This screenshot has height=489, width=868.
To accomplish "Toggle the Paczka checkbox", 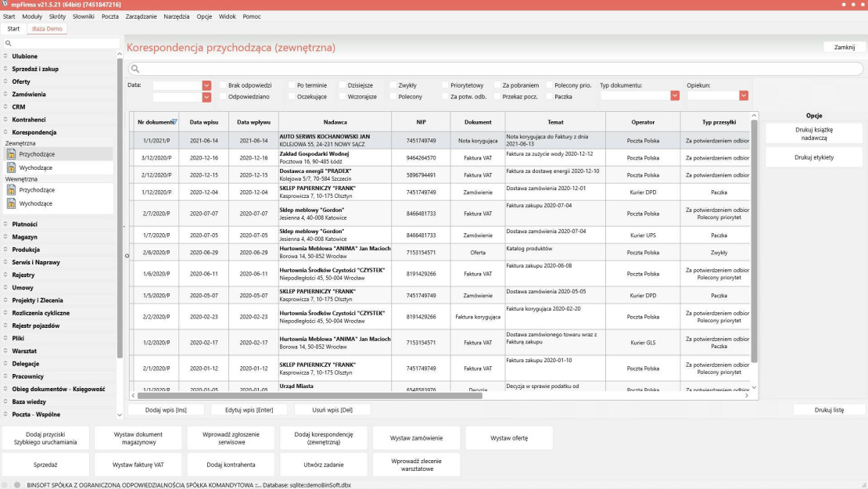I will click(x=549, y=97).
